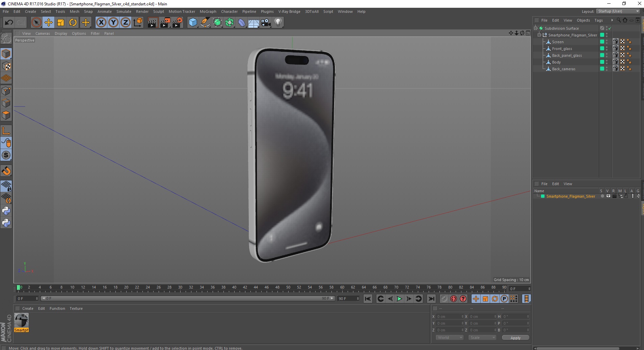Collapse the Subdivision Surface hierarchy
This screenshot has width=644, height=350.
coord(536,28)
